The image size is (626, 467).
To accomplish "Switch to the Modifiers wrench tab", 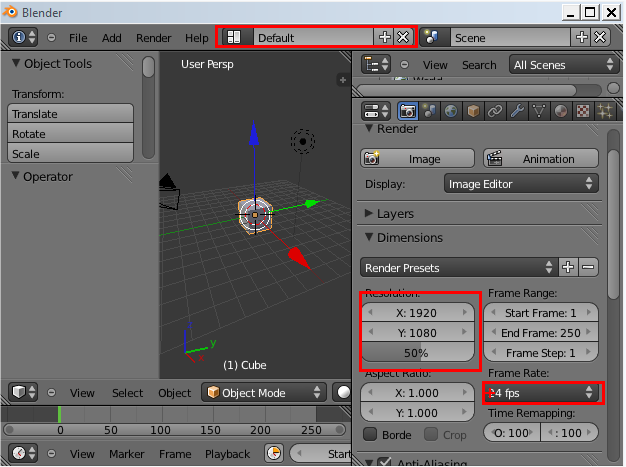I will pyautogui.click(x=517, y=111).
